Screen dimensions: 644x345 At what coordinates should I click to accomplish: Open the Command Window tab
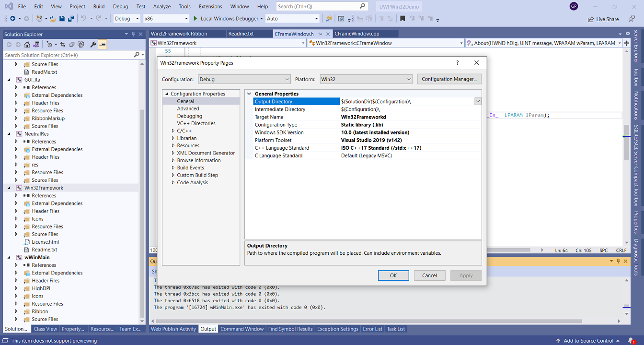coord(242,329)
